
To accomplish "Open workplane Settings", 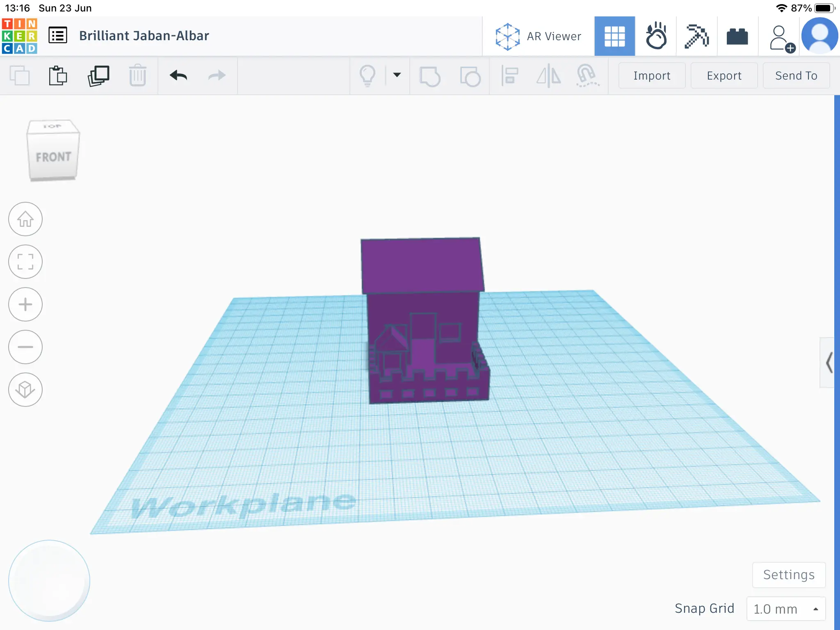I will tap(788, 575).
